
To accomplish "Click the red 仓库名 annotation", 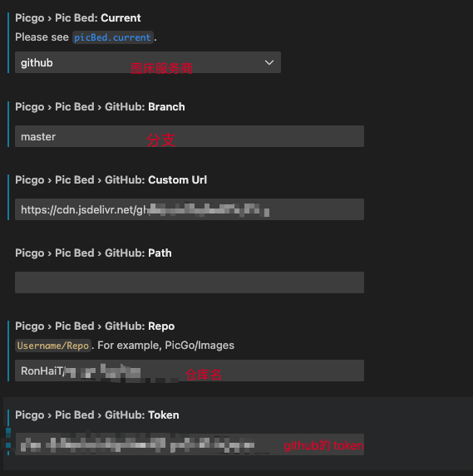I will [203, 375].
